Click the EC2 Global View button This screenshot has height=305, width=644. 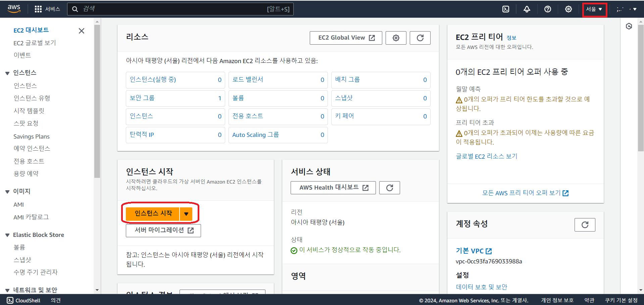pyautogui.click(x=346, y=38)
